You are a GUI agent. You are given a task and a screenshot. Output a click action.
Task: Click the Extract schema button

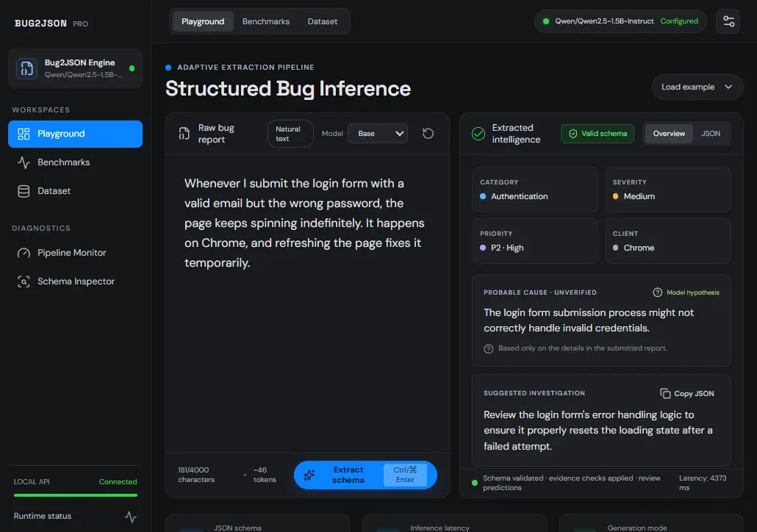(365, 475)
